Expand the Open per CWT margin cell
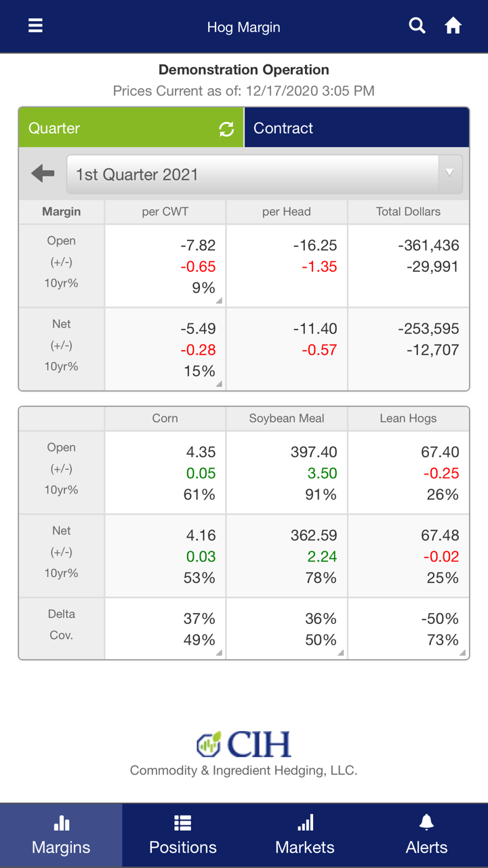This screenshot has height=868, width=488. click(165, 266)
